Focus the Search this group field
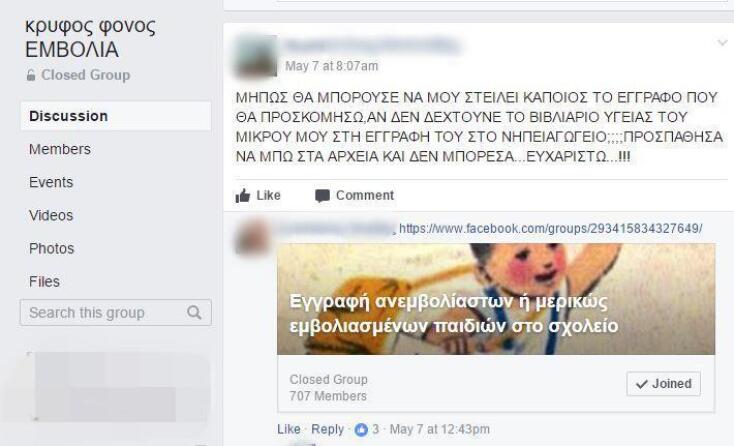 coord(116,313)
